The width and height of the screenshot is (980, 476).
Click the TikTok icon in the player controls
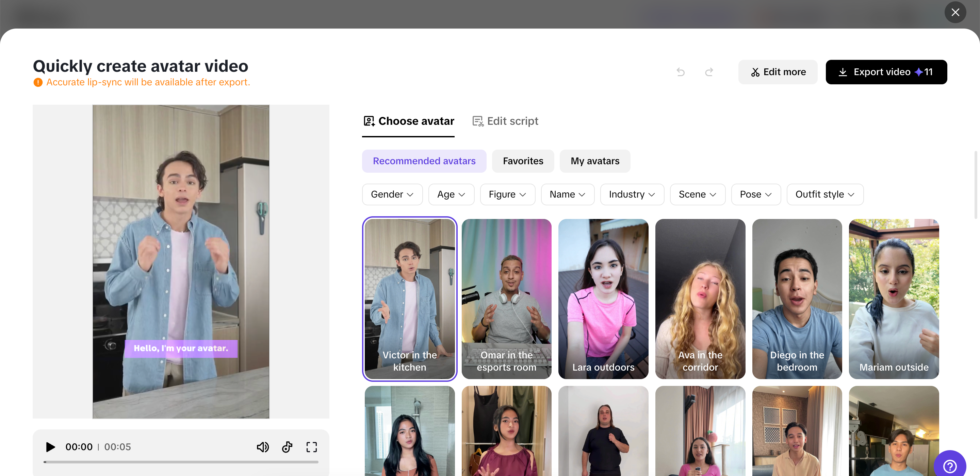pyautogui.click(x=287, y=447)
